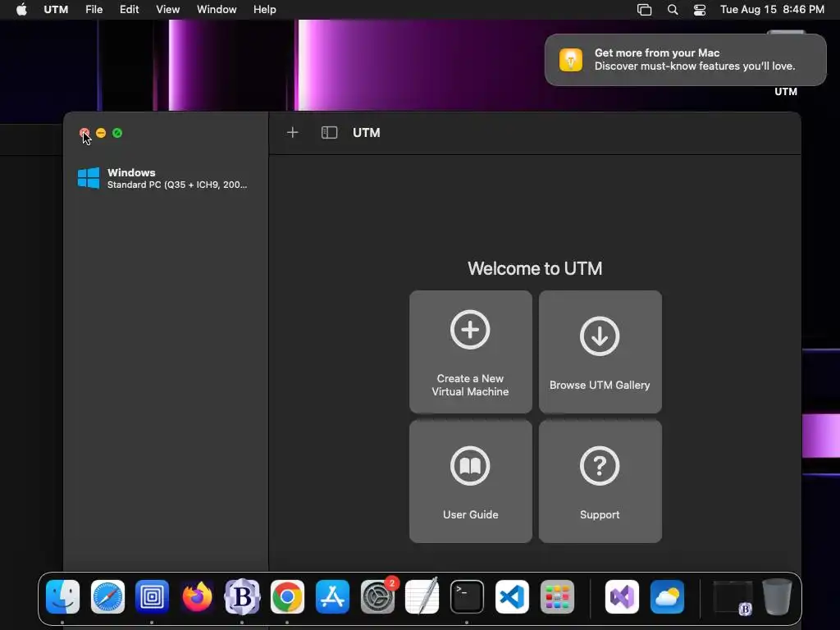Open the blue concentric-squares app in the Dock
Image resolution: width=840 pixels, height=630 pixels.
pyautogui.click(x=152, y=596)
